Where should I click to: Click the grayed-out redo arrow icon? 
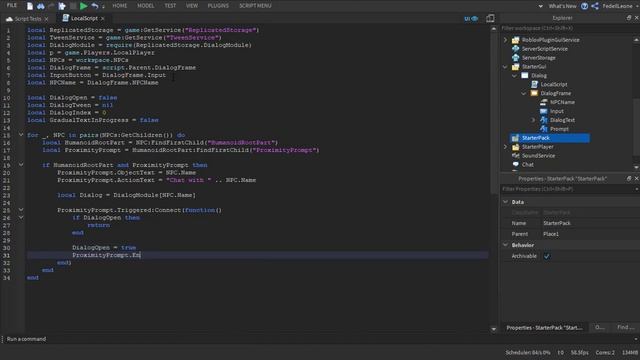pyautogui.click(x=51, y=6)
